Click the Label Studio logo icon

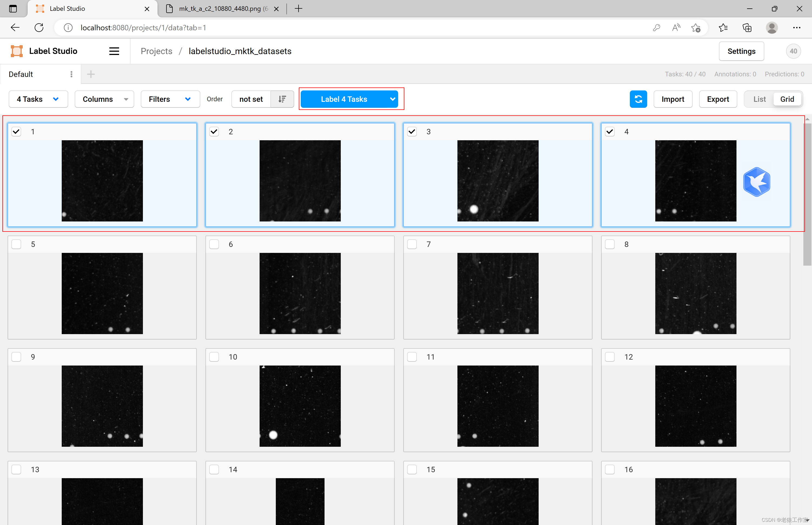(x=16, y=51)
